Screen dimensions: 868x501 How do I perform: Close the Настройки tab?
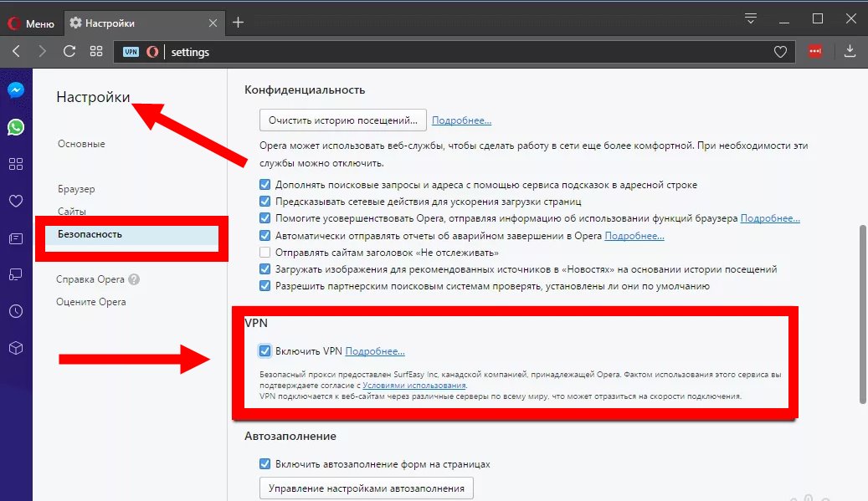[213, 23]
